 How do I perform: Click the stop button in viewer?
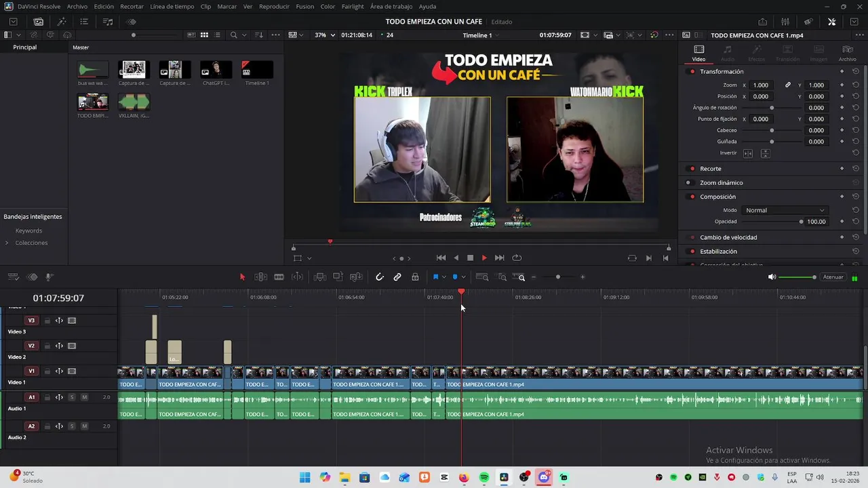(470, 258)
